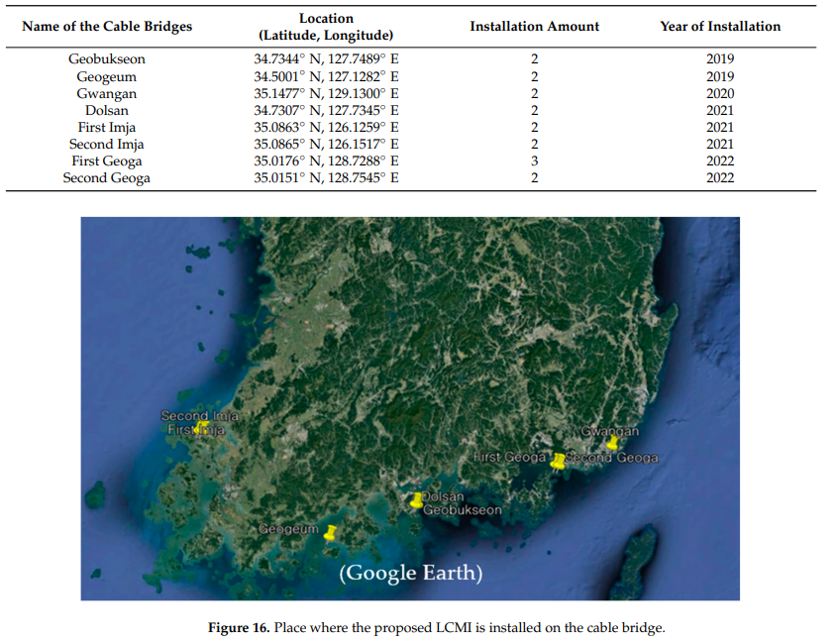Select the 'Location (Latitude, Longitude)' column header

click(x=326, y=27)
